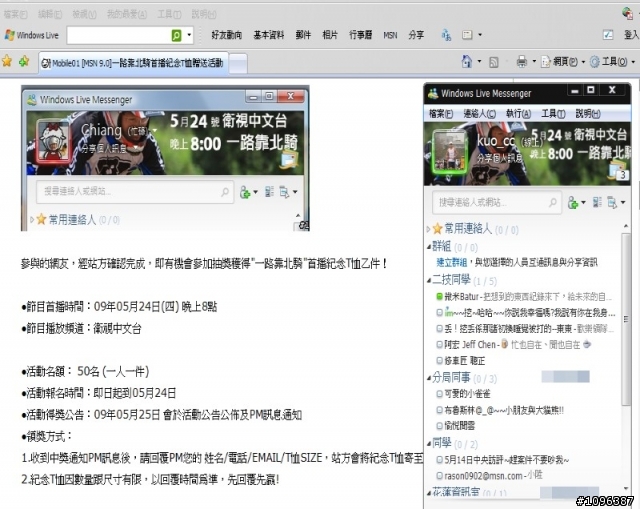Open the dropdown beside Windows Live search button
Image resolution: width=640 pixels, height=509 pixels.
coord(189,35)
